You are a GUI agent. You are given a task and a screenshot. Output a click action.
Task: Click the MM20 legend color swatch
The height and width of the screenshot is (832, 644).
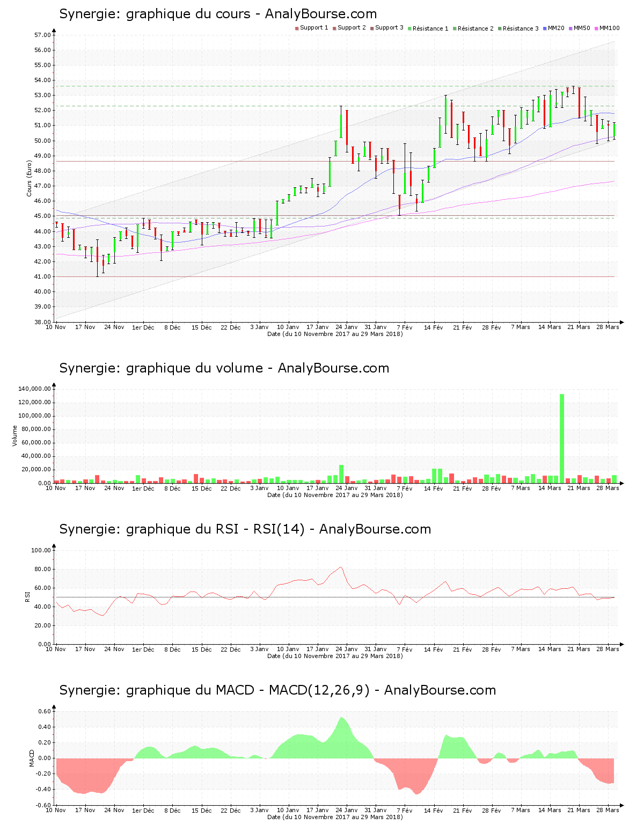point(545,28)
